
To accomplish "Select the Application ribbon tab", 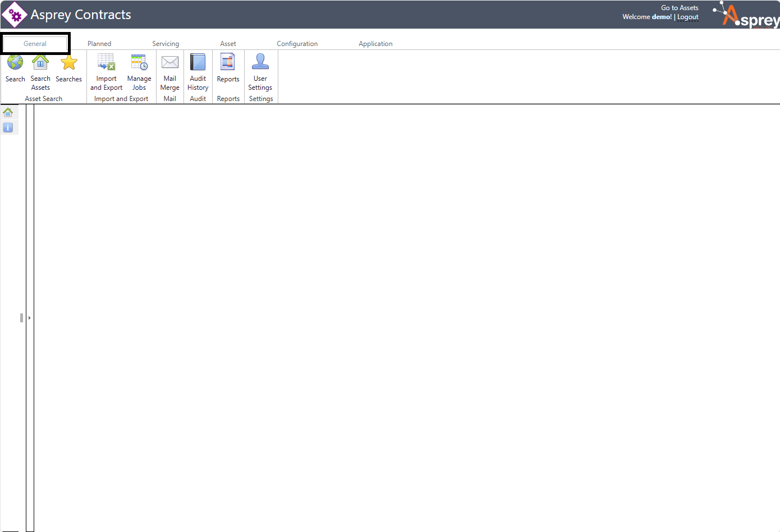I will click(x=375, y=44).
